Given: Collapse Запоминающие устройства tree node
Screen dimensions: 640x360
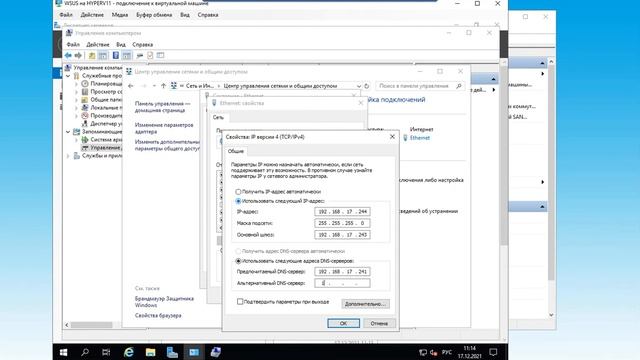Looking at the screenshot, I should pyautogui.click(x=68, y=132).
